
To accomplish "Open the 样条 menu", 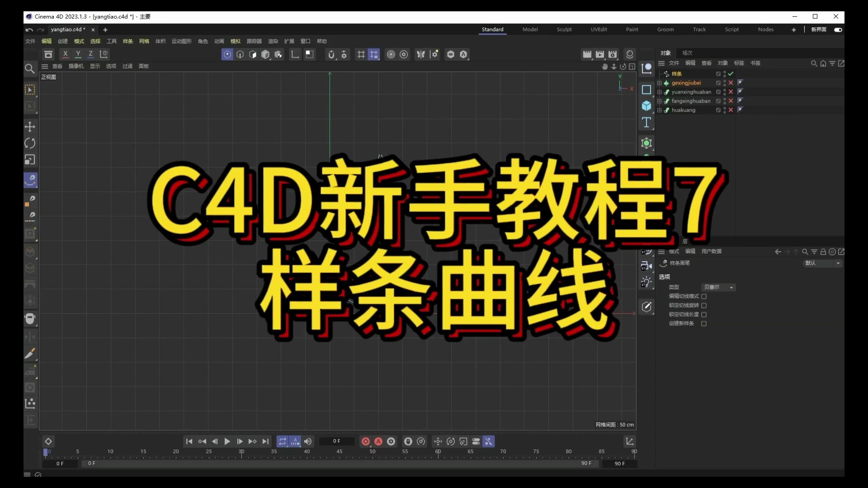I will [128, 41].
